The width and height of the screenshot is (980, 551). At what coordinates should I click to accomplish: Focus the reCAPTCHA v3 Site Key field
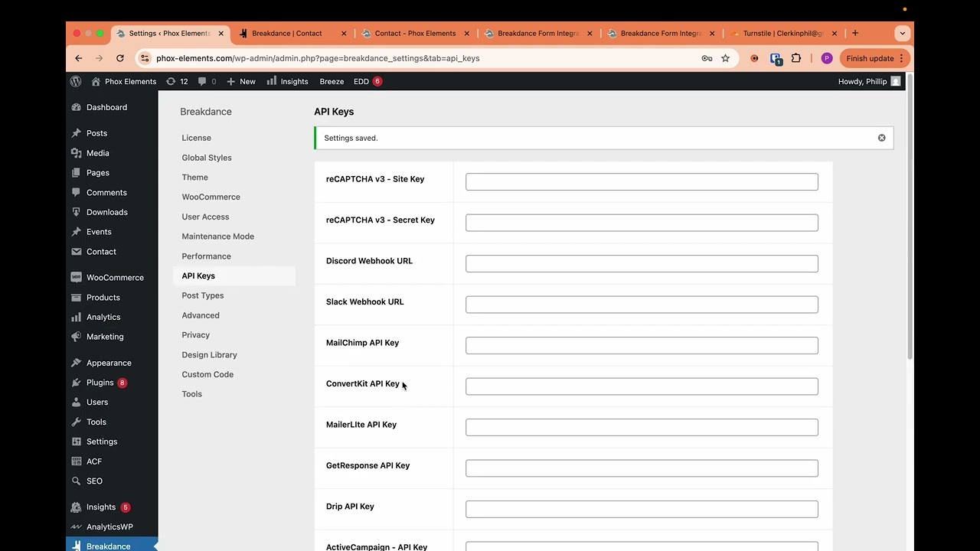click(642, 181)
